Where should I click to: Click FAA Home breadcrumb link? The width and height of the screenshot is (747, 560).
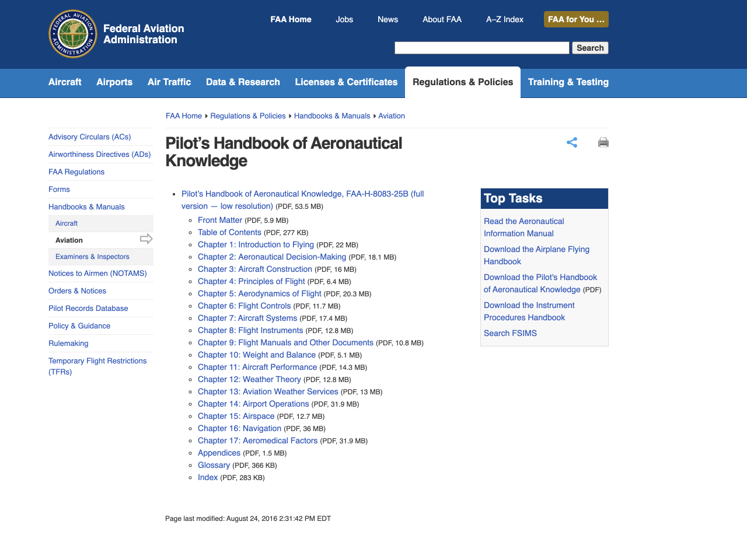[184, 116]
